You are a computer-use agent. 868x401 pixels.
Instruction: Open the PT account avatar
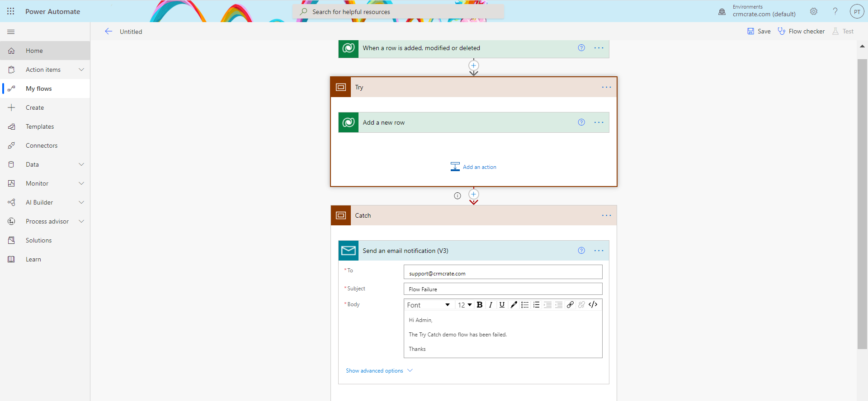click(x=857, y=11)
